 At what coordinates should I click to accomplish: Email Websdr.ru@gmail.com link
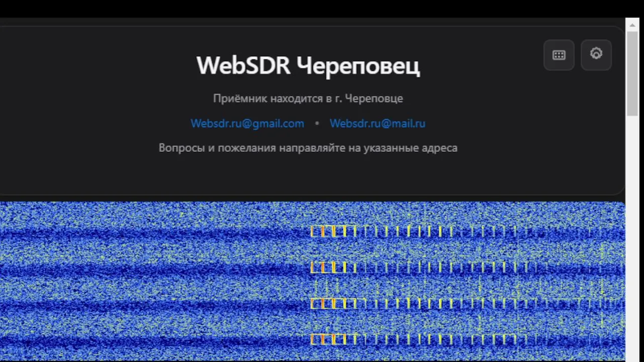point(248,123)
